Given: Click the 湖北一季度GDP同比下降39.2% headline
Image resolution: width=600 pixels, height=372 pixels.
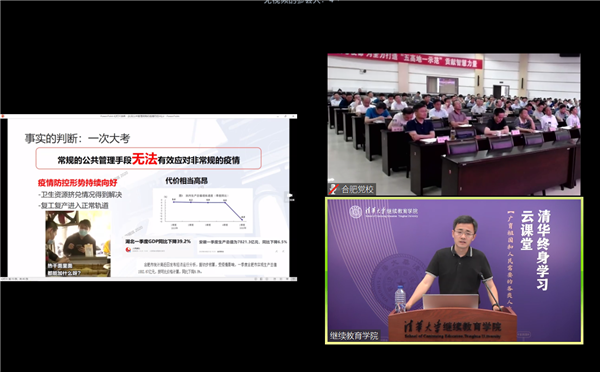Looking at the screenshot, I should [x=158, y=241].
